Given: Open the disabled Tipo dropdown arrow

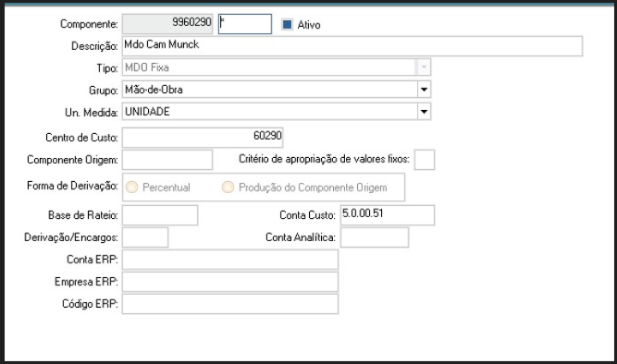Looking at the screenshot, I should [424, 67].
